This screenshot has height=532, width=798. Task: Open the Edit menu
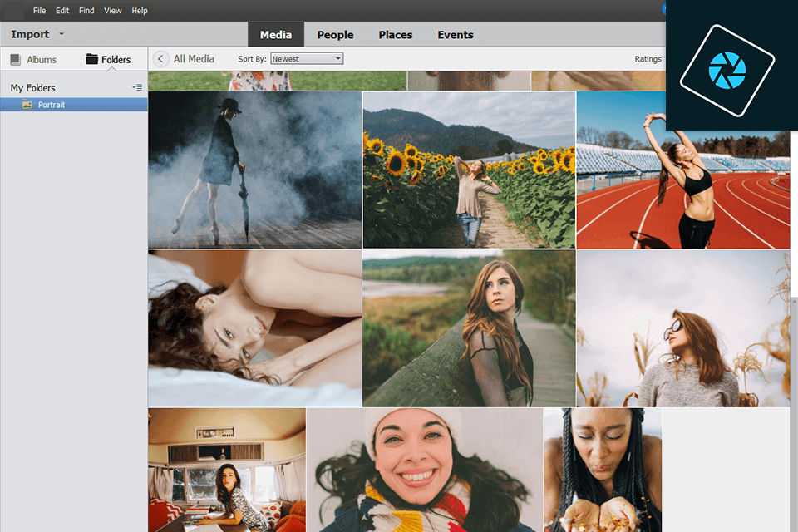(x=62, y=11)
